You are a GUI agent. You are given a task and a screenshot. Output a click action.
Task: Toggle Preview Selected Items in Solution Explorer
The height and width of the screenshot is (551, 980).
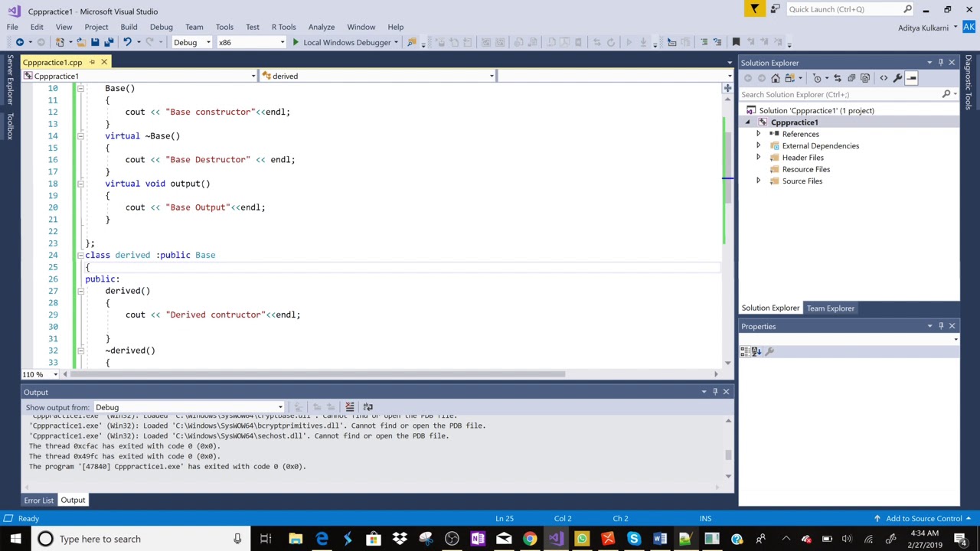(x=911, y=78)
